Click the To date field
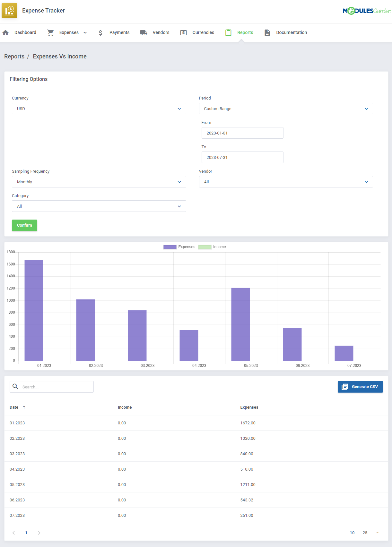392x547 pixels. (x=242, y=157)
